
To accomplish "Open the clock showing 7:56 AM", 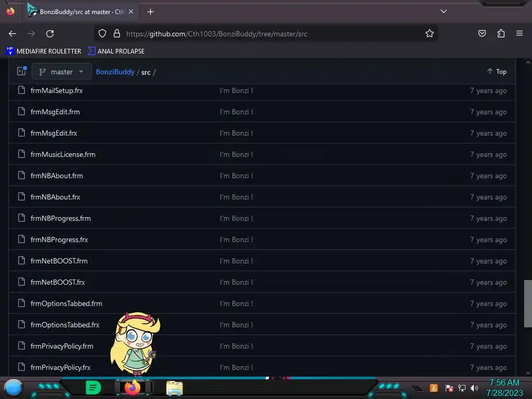I will click(x=504, y=388).
